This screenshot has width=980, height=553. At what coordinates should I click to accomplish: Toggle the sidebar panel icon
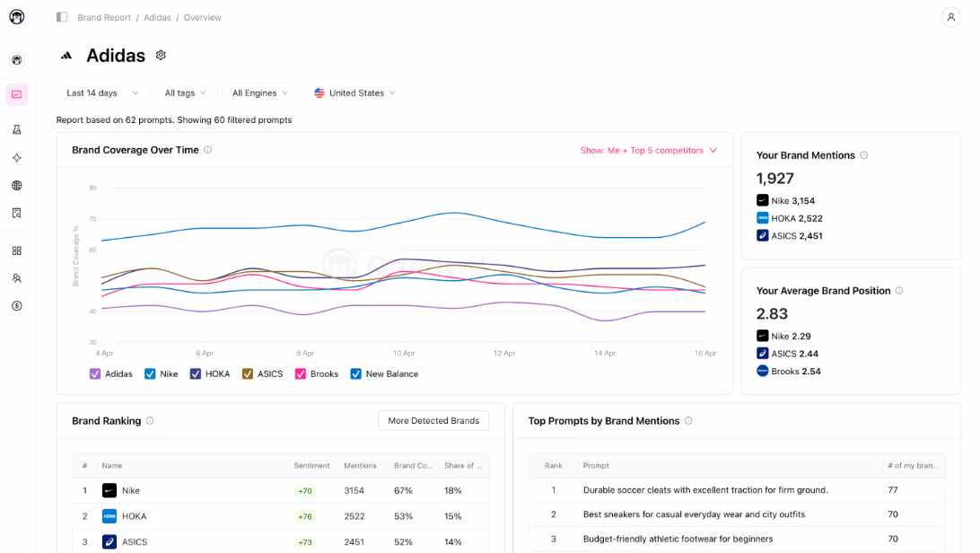point(62,17)
